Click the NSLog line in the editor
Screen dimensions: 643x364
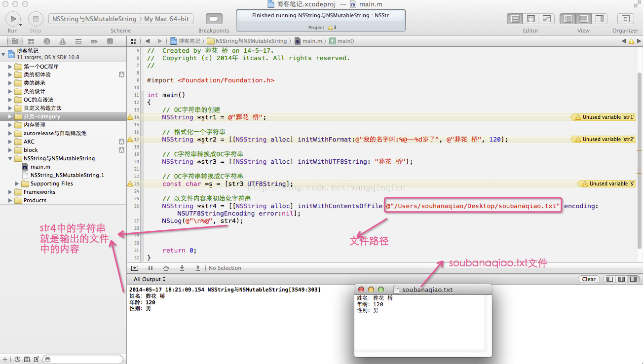click(203, 221)
